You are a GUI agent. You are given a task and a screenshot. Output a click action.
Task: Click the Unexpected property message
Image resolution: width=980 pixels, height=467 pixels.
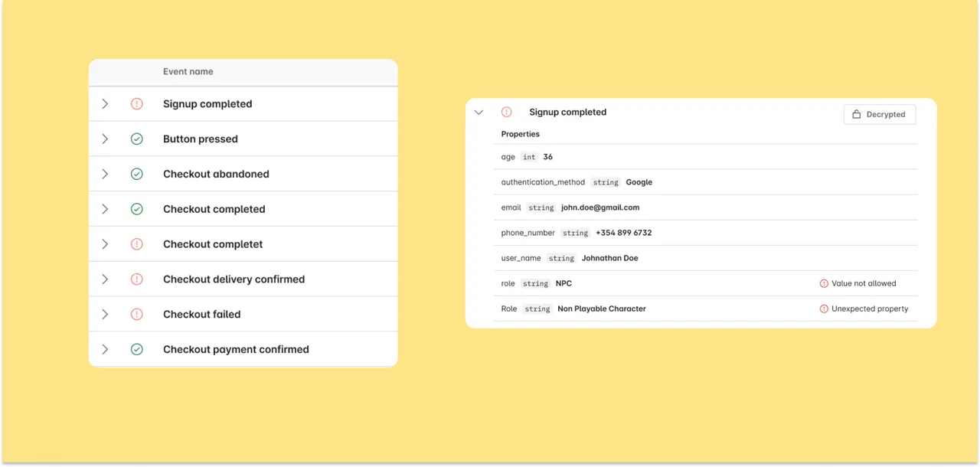(x=870, y=309)
